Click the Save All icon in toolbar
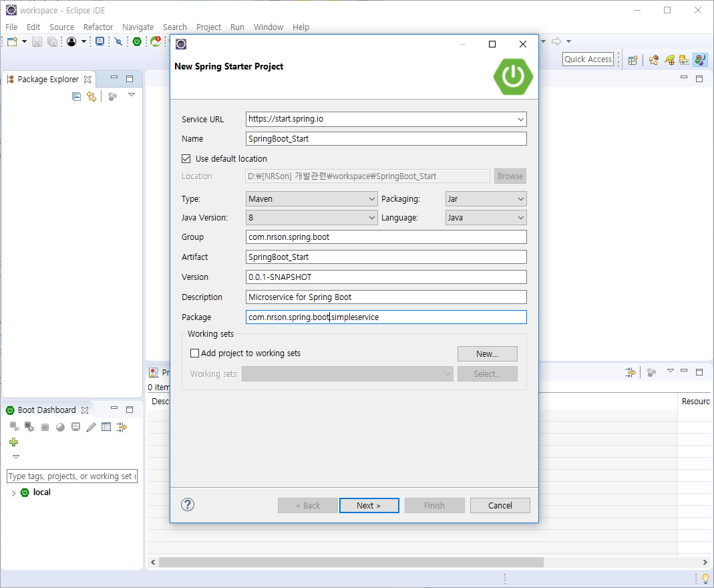This screenshot has height=588, width=714. tap(52, 42)
